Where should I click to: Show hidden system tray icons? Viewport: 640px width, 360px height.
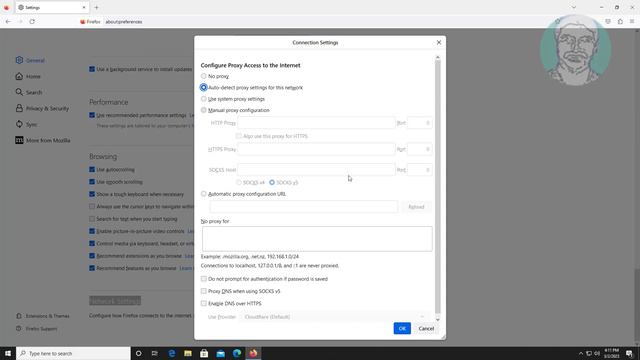[581, 353]
